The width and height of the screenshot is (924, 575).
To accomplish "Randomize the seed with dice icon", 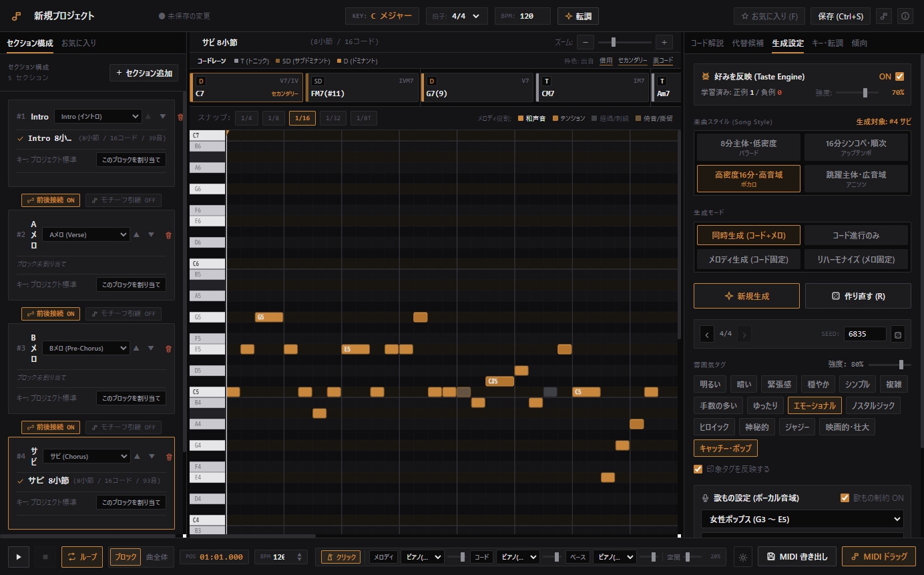I will [x=898, y=334].
